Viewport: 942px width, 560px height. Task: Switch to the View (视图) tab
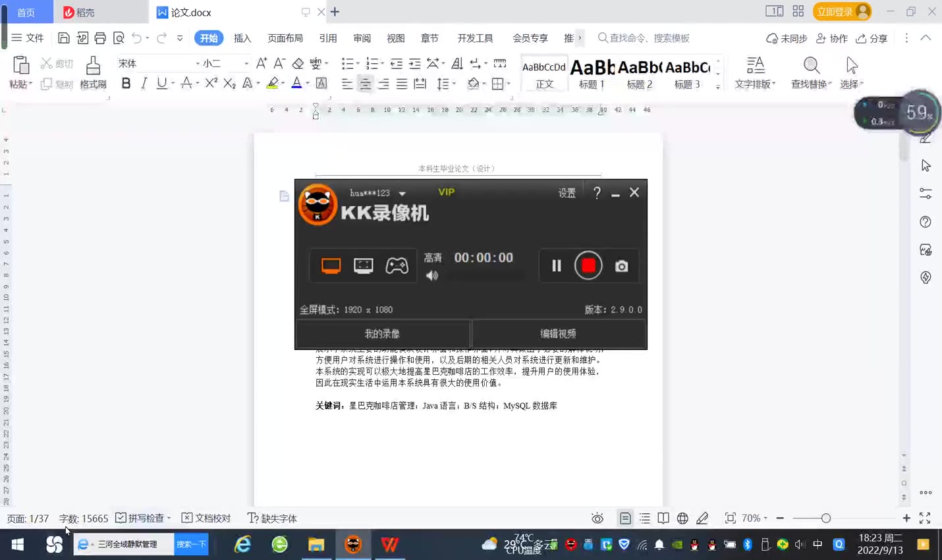(396, 38)
